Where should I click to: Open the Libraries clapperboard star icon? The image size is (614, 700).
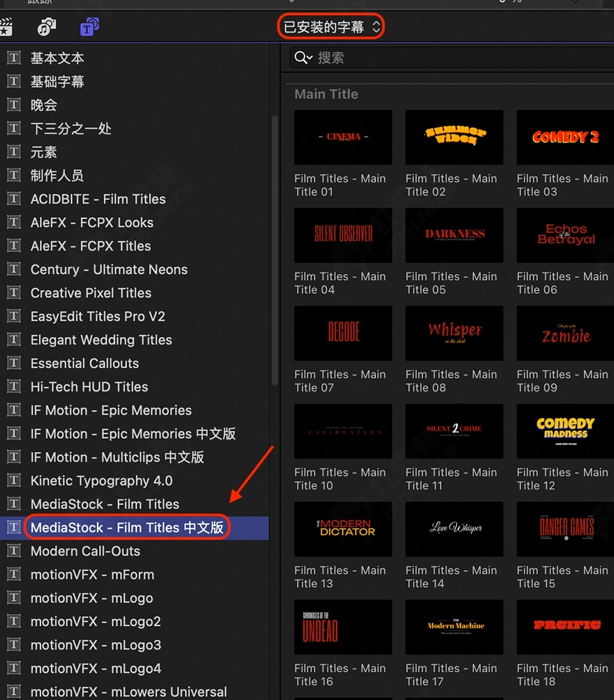(7, 27)
